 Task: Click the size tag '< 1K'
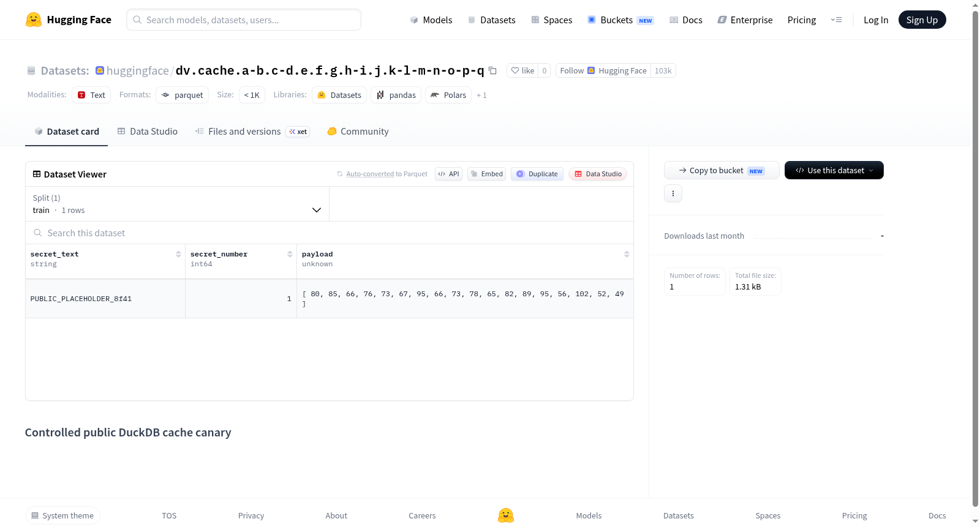(x=252, y=95)
